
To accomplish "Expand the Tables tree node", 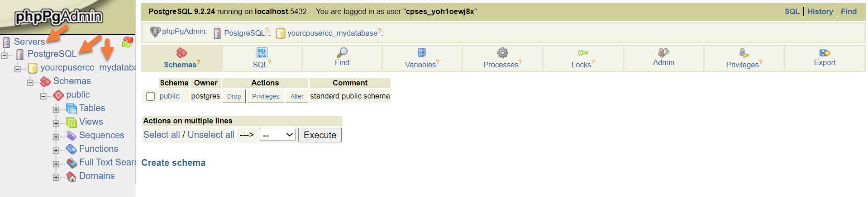I will pos(56,109).
